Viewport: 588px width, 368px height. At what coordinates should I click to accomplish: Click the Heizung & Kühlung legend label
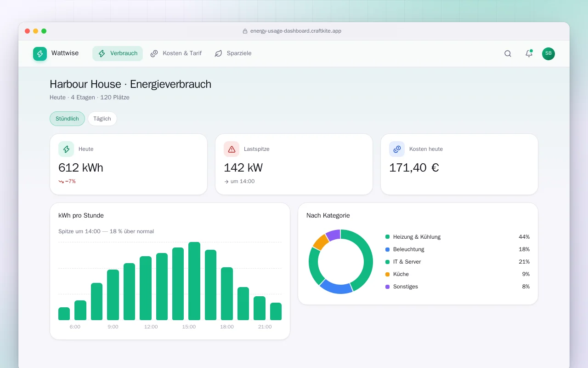click(417, 237)
